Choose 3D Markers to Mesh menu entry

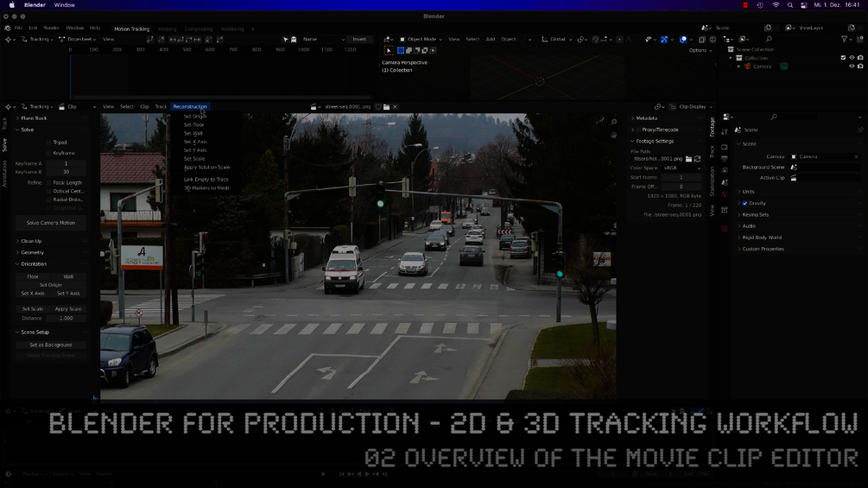point(206,188)
